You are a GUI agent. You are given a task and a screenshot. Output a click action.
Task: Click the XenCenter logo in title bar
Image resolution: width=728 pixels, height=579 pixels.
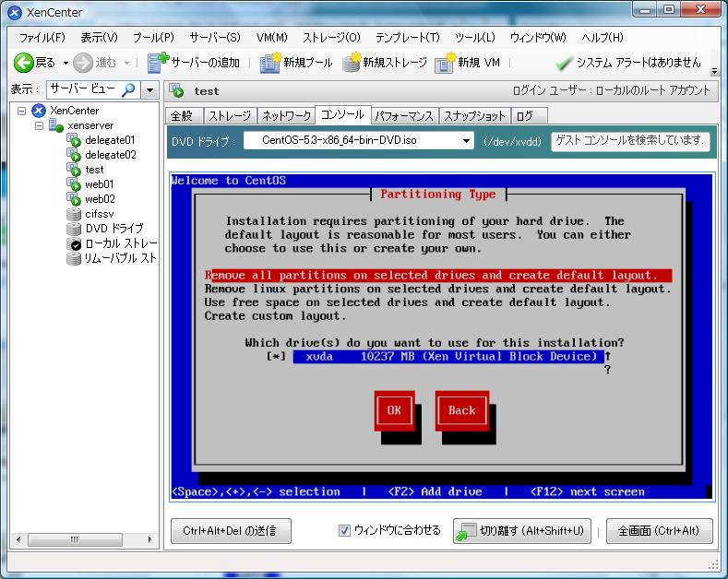pos(15,13)
